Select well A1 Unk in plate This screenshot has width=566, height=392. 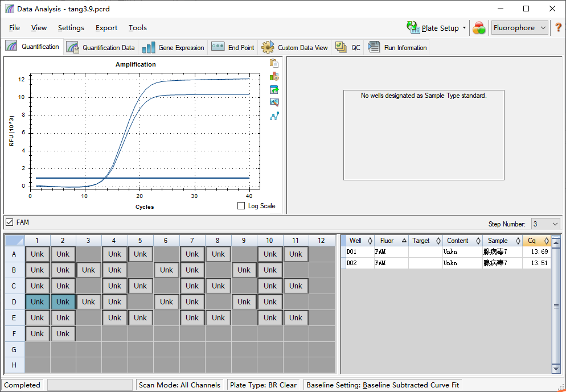click(x=37, y=254)
